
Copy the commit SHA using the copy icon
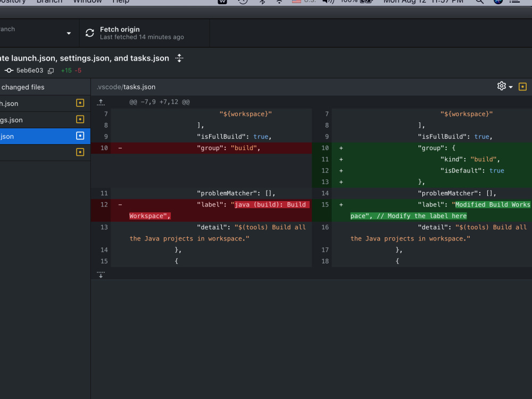coord(51,71)
